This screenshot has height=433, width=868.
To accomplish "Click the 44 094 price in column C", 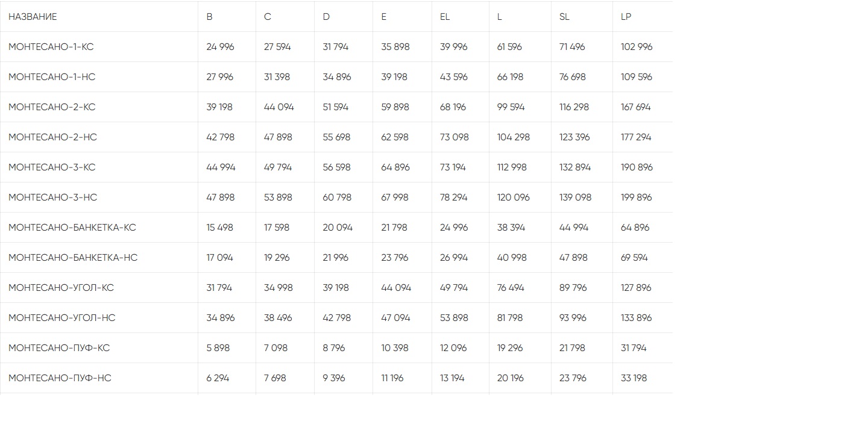I will point(279,107).
